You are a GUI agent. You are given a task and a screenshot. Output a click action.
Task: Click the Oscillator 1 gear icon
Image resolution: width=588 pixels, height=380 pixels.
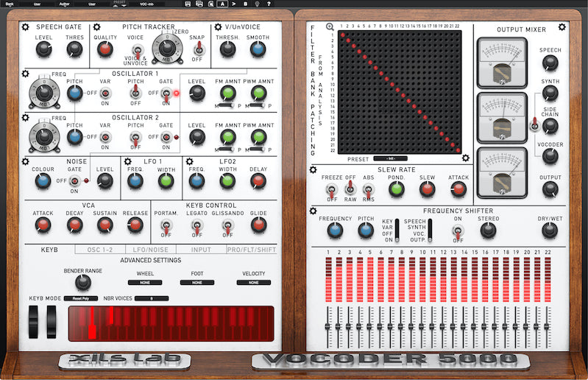tap(26, 74)
